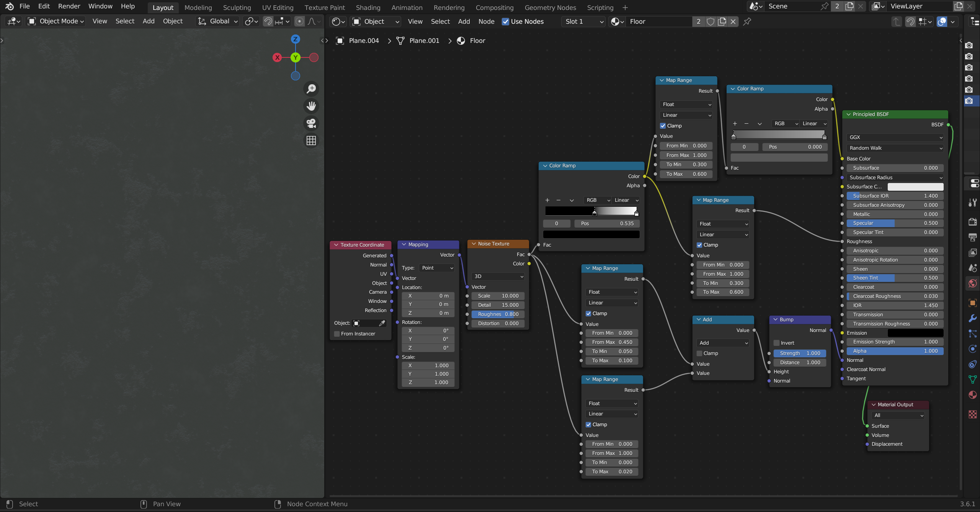This screenshot has width=980, height=512.
Task: Toggle the Use Nodes checkbox
Action: (506, 21)
